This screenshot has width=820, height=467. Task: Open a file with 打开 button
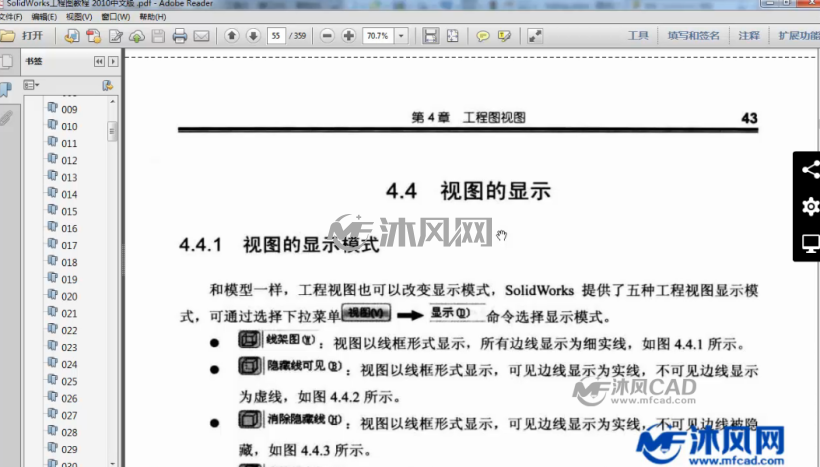tap(22, 36)
